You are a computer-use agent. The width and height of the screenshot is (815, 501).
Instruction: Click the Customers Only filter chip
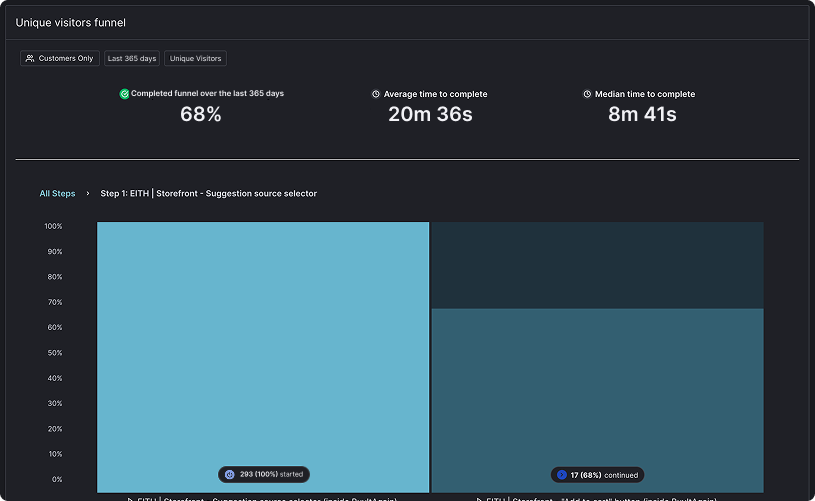(x=60, y=58)
